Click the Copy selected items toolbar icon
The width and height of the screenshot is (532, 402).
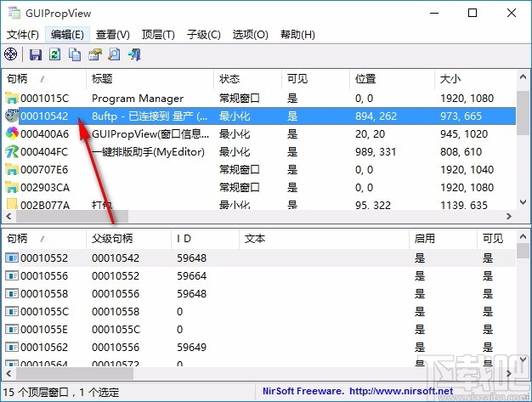pos(75,54)
